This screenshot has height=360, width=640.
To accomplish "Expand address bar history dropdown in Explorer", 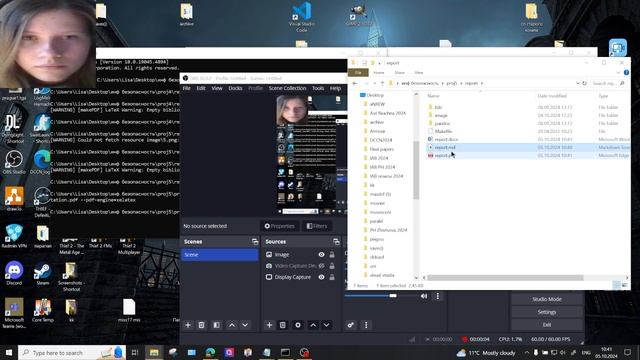I will [x=578, y=83].
